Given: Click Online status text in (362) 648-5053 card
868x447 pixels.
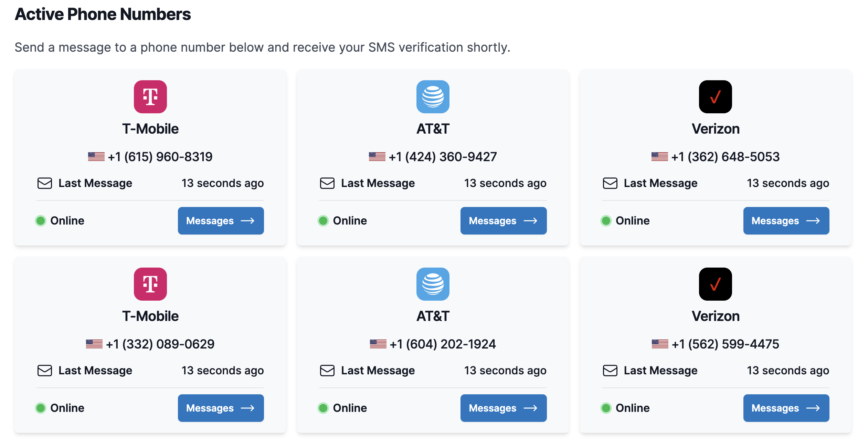Looking at the screenshot, I should [x=633, y=221].
